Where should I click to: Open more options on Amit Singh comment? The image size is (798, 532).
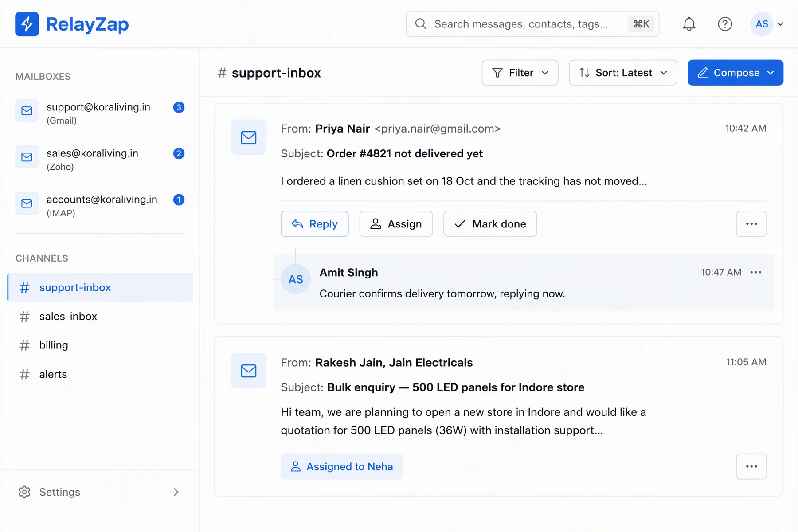[756, 272]
